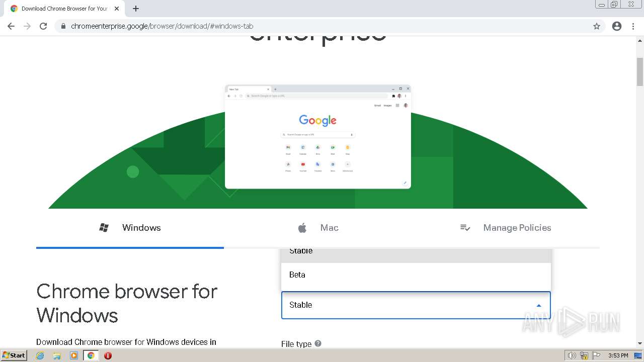Image resolution: width=644 pixels, height=362 pixels.
Task: Click the 3:53 PM clock
Action: tap(618, 355)
